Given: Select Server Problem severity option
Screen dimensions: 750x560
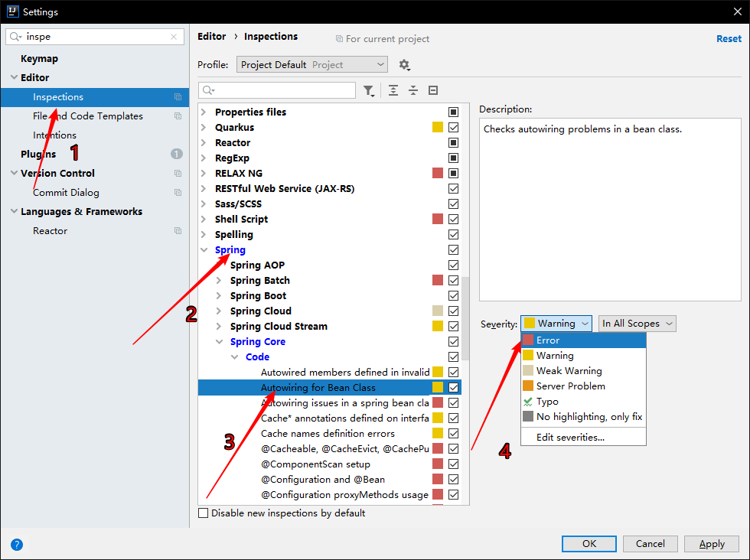Looking at the screenshot, I should coord(583,386).
